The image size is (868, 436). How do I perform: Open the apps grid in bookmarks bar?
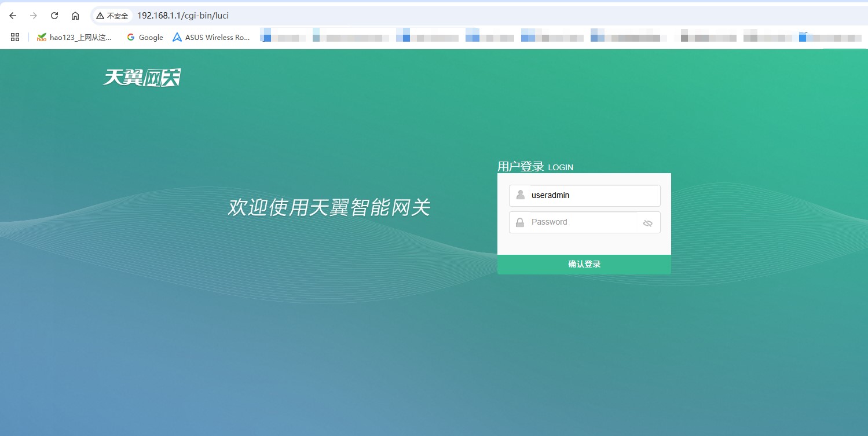pyautogui.click(x=15, y=37)
